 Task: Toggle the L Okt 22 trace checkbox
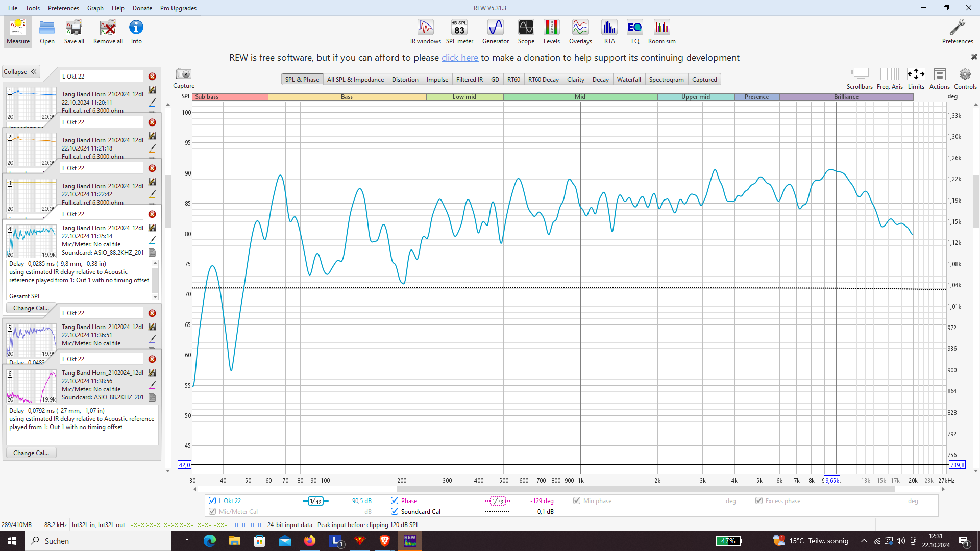[212, 500]
